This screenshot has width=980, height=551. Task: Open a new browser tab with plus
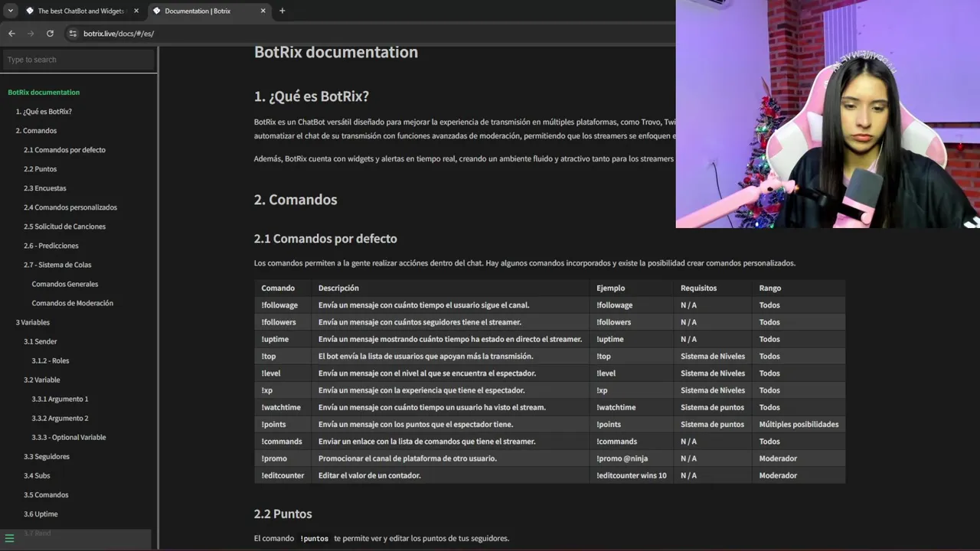pyautogui.click(x=282, y=11)
